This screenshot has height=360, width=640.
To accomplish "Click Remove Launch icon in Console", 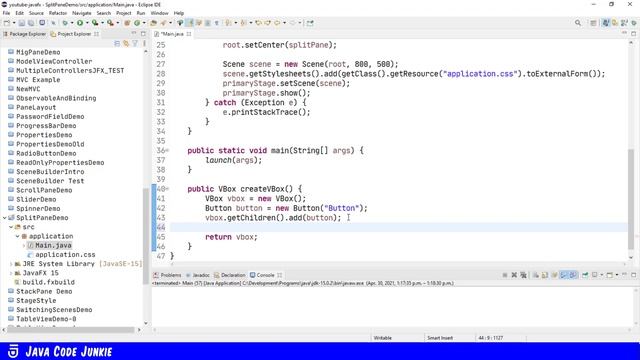I will pos(514,275).
